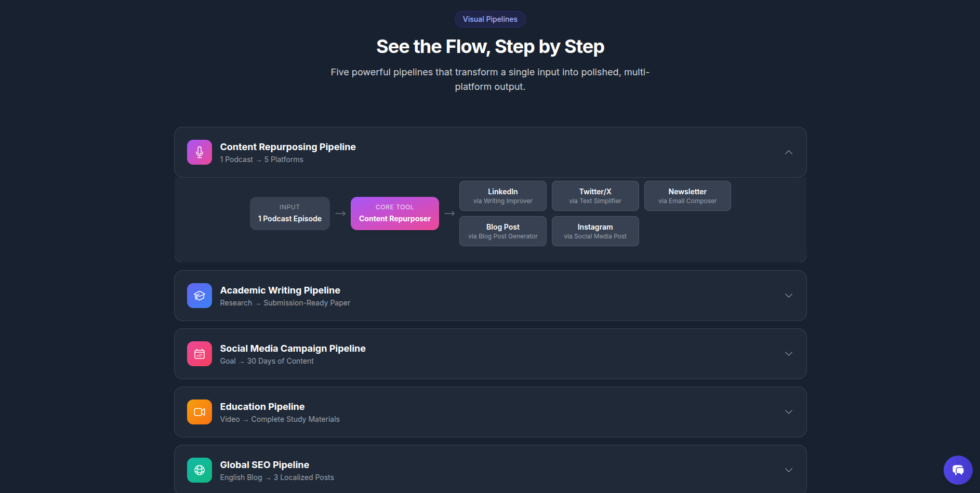Image resolution: width=980 pixels, height=493 pixels.
Task: Select the Blog Post via Blog Post Generator node
Action: click(x=502, y=231)
